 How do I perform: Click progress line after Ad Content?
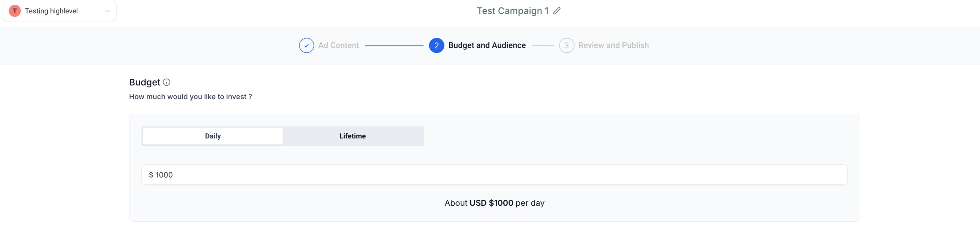(x=394, y=46)
